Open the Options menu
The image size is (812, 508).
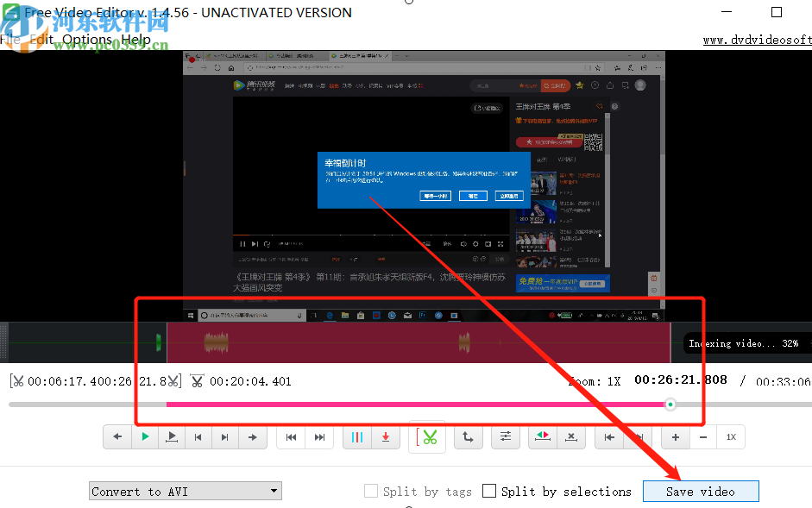pos(89,39)
